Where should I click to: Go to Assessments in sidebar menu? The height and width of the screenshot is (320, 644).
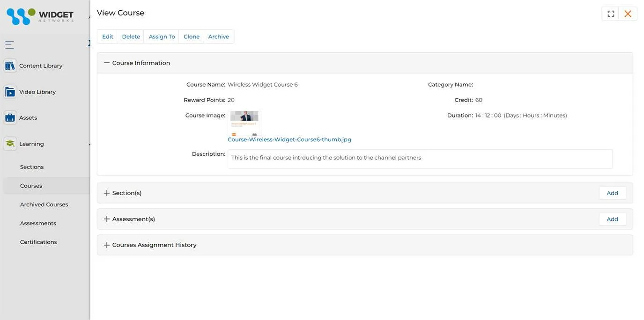coord(38,223)
